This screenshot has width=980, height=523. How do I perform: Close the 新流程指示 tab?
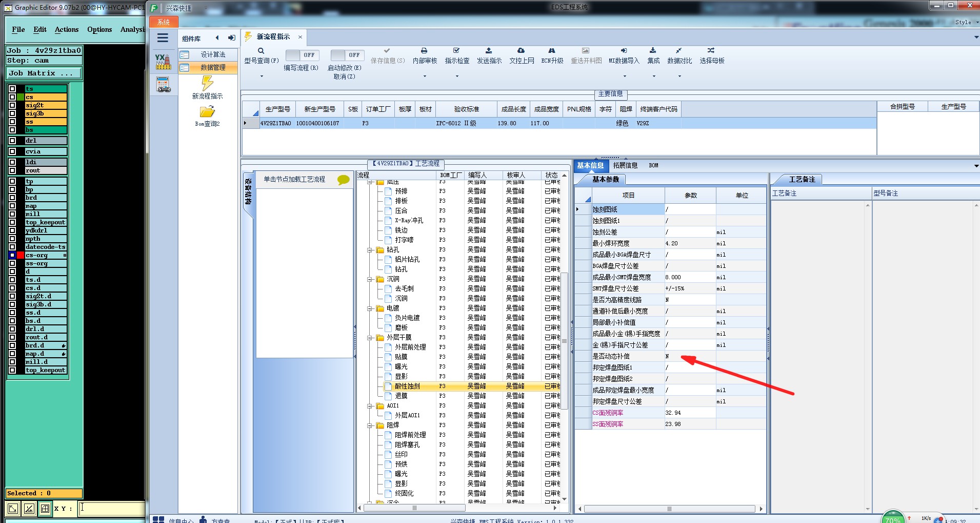click(x=300, y=37)
